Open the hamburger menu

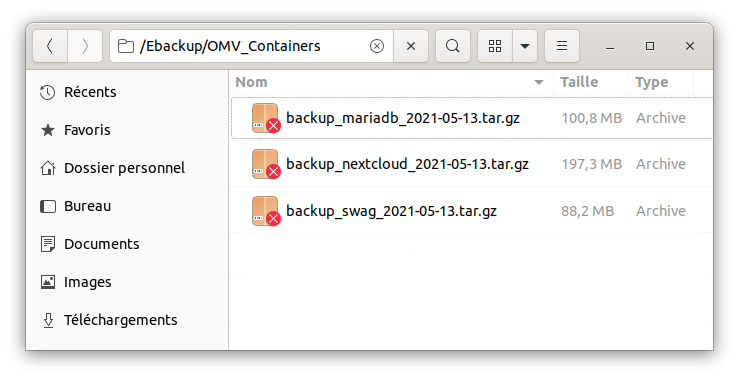click(562, 46)
